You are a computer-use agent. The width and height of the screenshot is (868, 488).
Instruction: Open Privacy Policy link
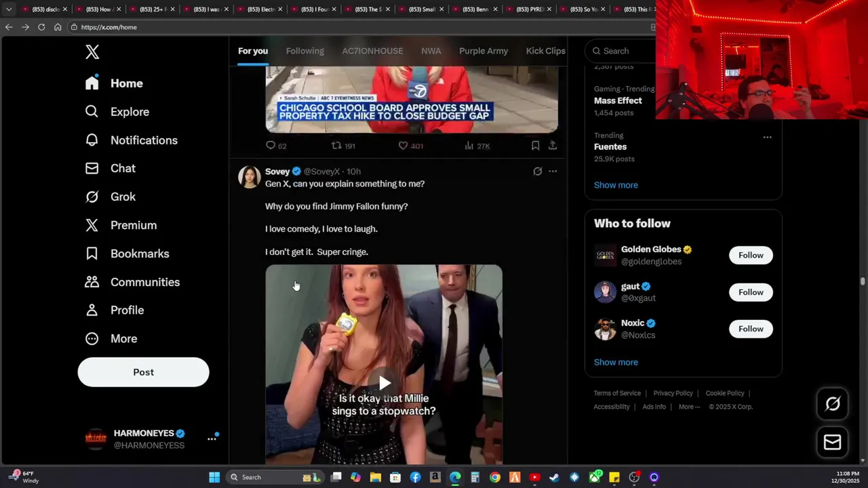673,393
